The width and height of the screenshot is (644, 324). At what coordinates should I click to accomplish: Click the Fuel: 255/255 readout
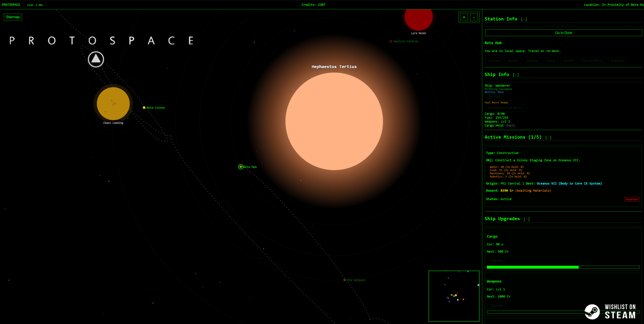(x=496, y=118)
